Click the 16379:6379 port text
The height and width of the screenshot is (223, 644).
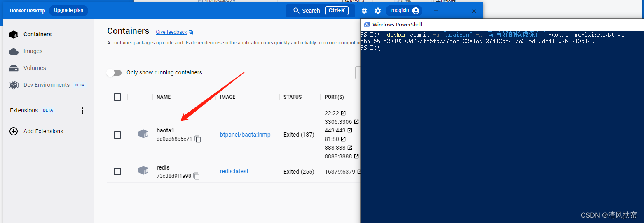point(340,172)
